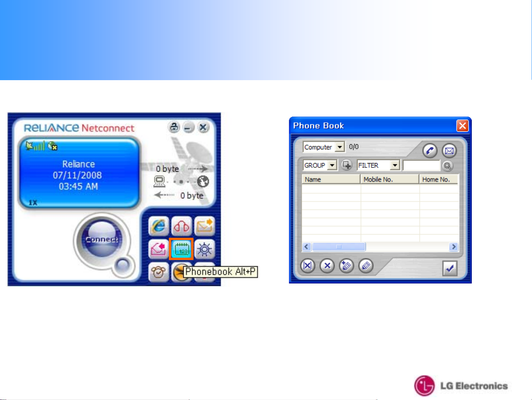Click the pink incoming envelope icon in Netconnect

[x=159, y=249]
